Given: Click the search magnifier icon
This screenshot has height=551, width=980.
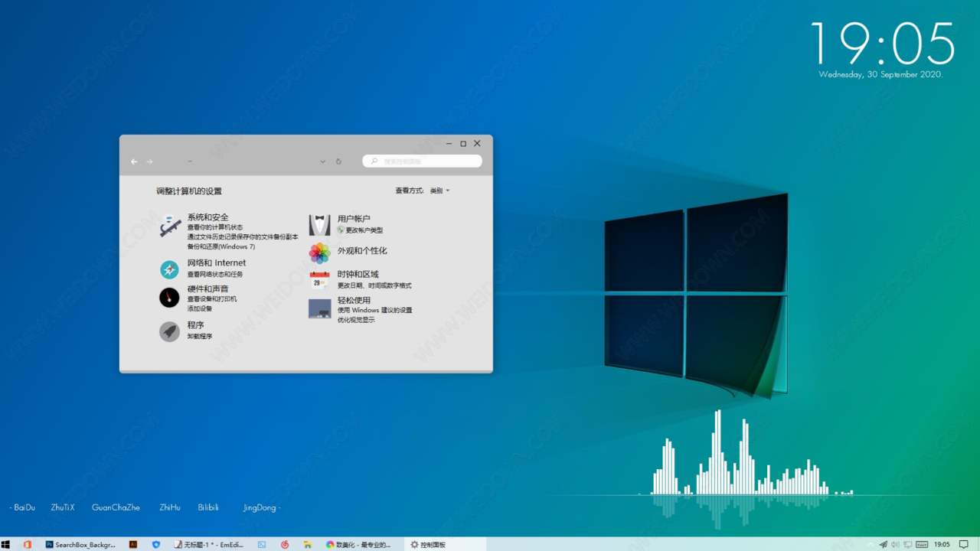Looking at the screenshot, I should click(x=374, y=161).
